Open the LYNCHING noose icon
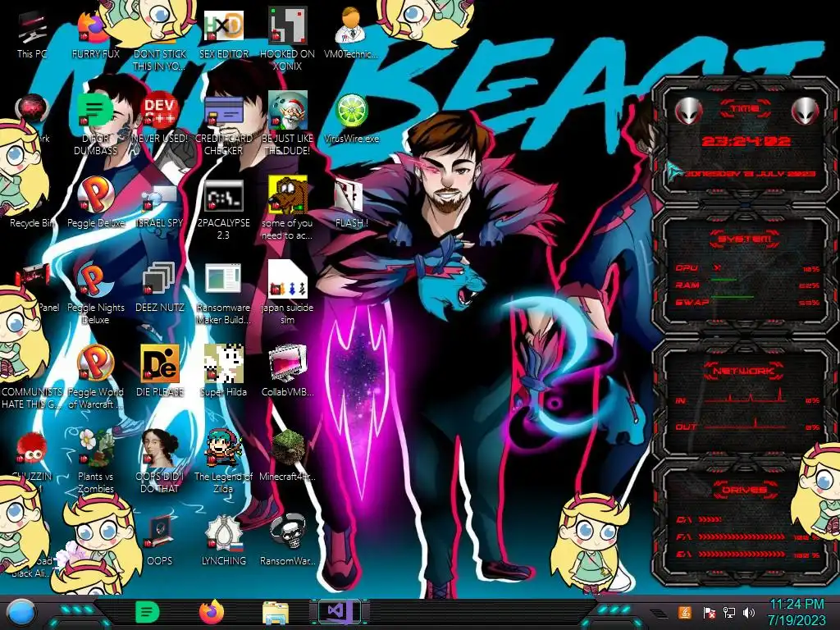 point(223,540)
